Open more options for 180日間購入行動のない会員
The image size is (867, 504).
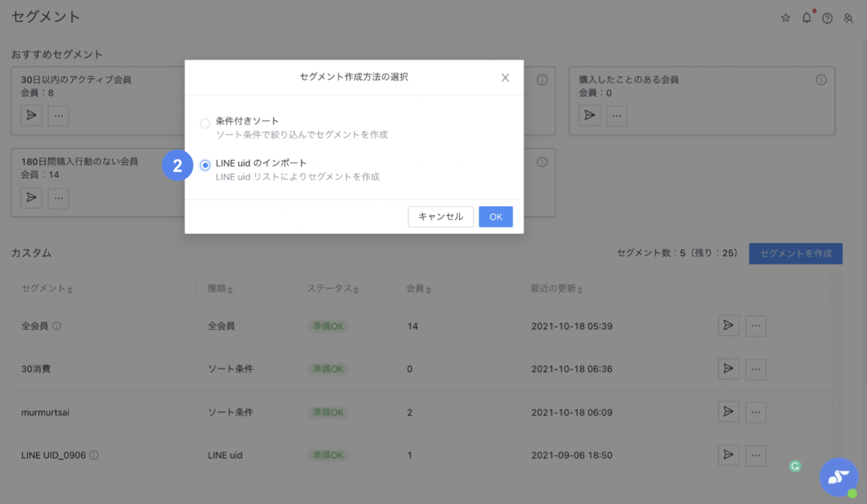(58, 198)
